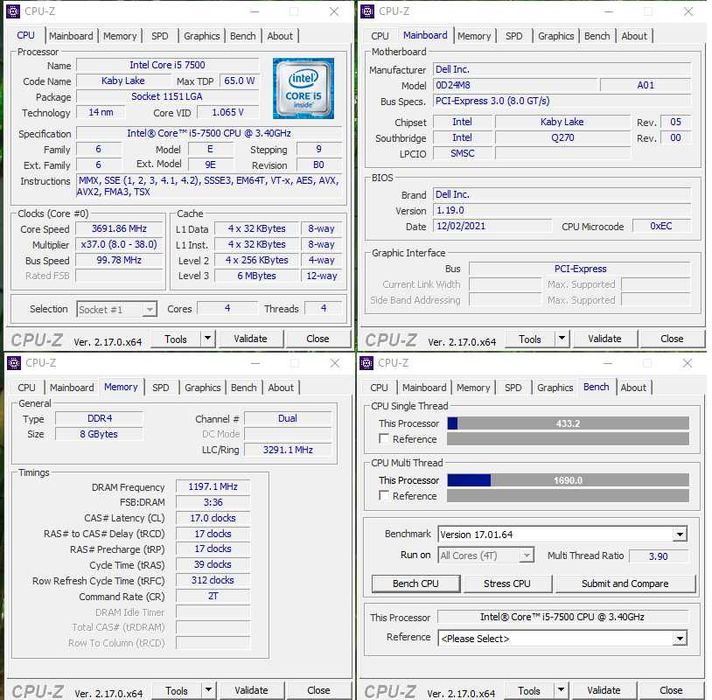Click the PCI-Express graphic bus value
Screen dimensions: 712x700
coord(580,269)
